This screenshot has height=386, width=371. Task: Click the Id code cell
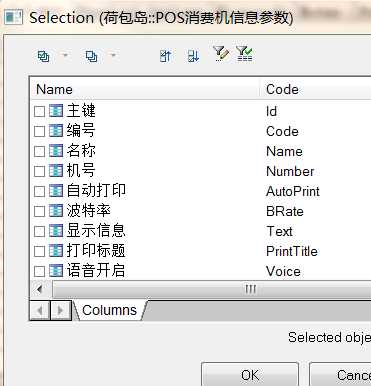coord(271,111)
